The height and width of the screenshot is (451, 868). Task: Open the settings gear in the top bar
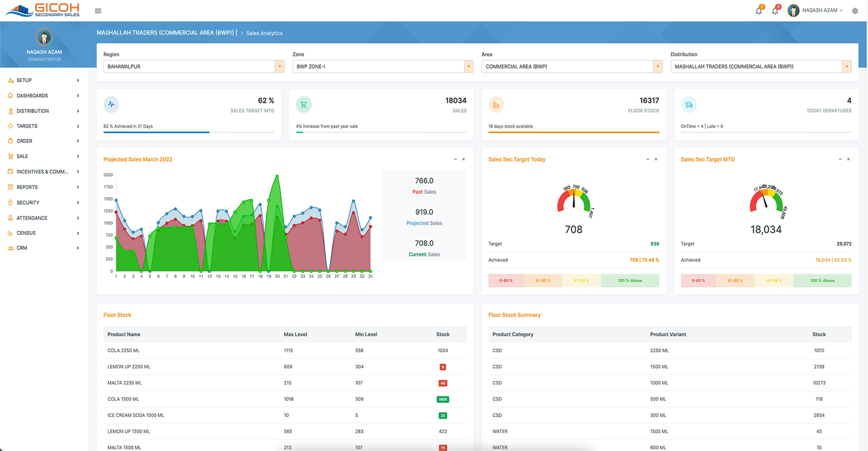tap(855, 10)
